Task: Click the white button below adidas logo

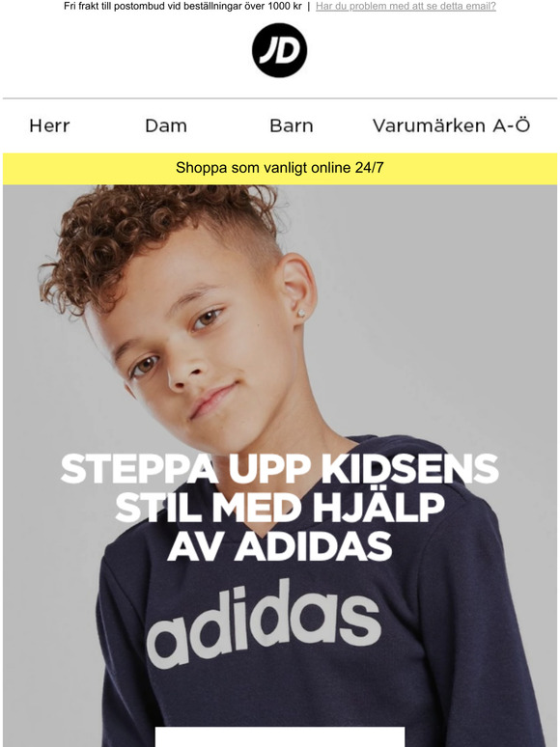Action: click(280, 737)
